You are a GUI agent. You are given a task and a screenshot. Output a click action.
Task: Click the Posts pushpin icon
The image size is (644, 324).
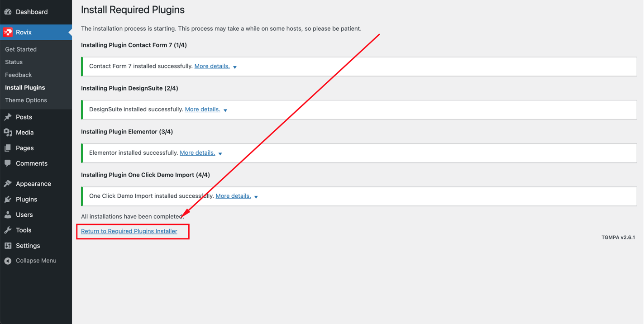[8, 117]
